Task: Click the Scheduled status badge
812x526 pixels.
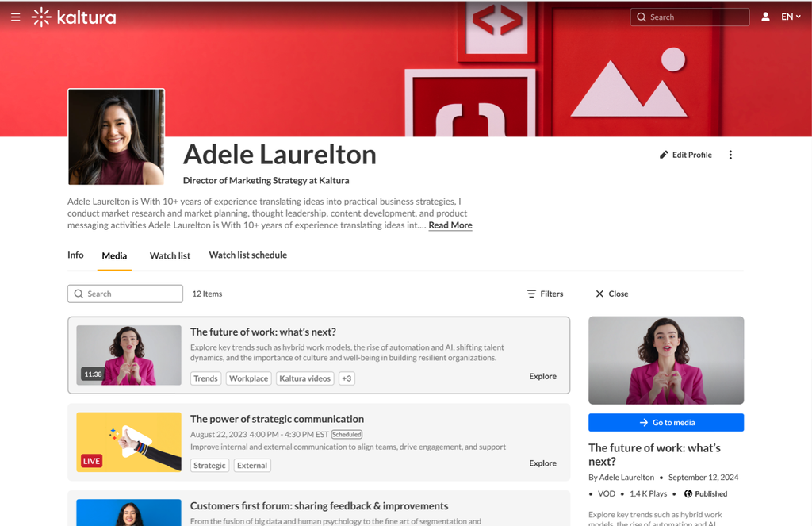Action: (x=347, y=434)
